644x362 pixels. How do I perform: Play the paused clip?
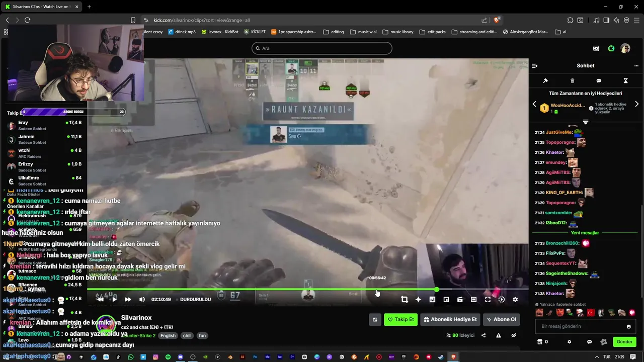tap(114, 299)
